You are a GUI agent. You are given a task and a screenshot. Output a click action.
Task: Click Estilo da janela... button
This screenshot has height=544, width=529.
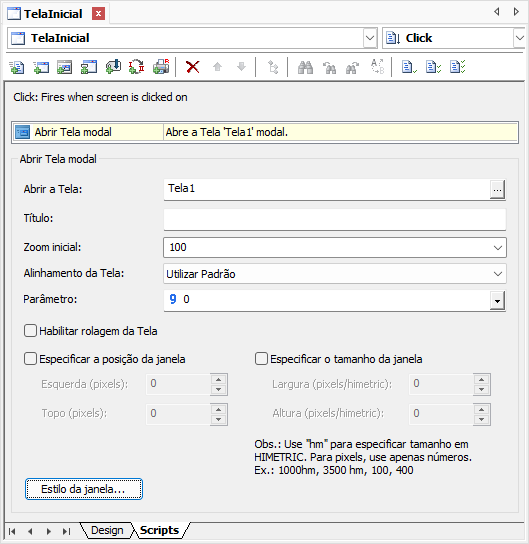[84, 489]
